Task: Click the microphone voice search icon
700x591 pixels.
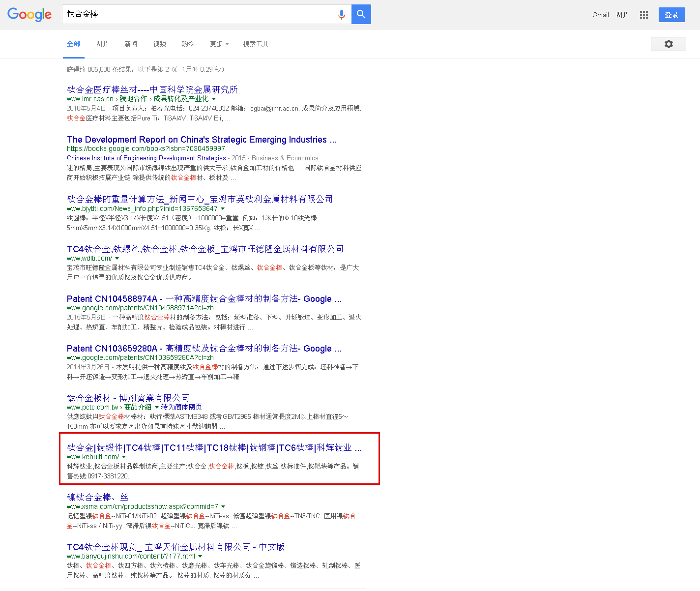Action: tap(342, 15)
